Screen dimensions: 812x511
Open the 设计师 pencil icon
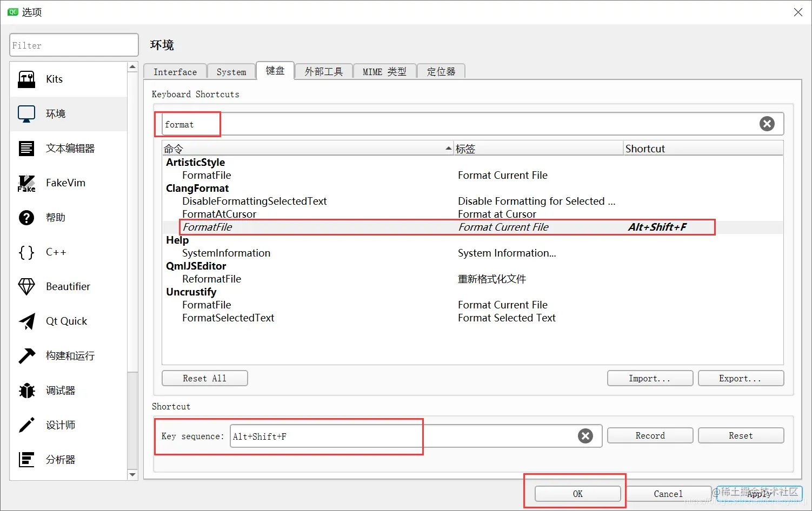point(26,425)
